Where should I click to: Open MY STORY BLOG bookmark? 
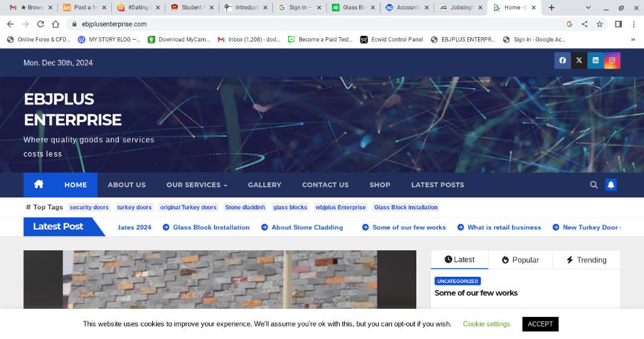tap(109, 40)
